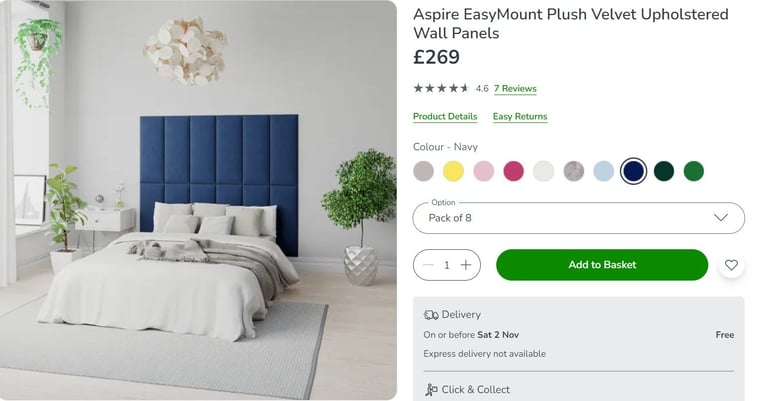
Task: Expand the Pack of 8 chevron
Action: pyautogui.click(x=720, y=217)
